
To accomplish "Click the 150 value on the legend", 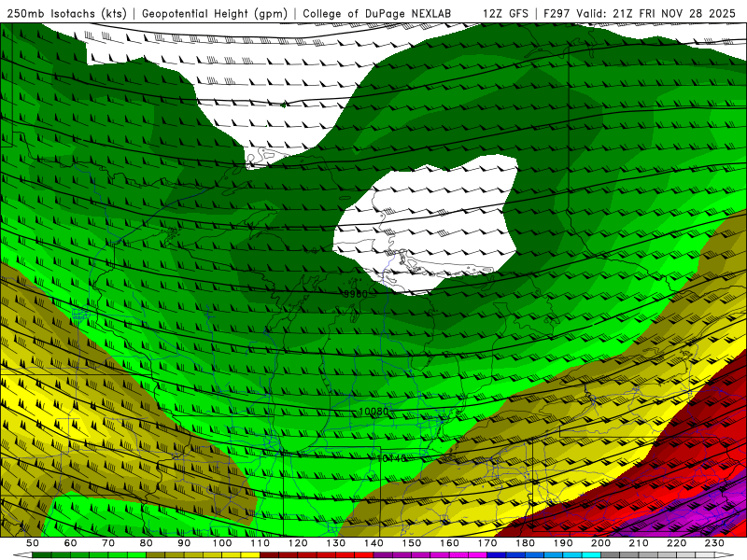I will tap(412, 543).
